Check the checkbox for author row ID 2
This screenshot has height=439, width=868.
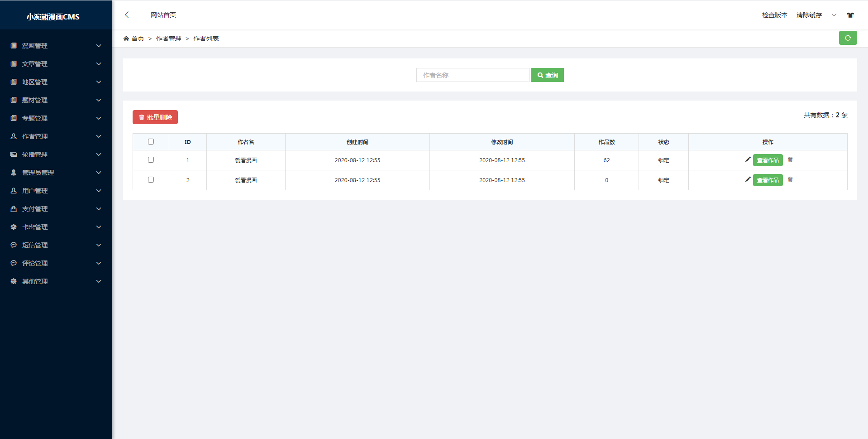point(151,180)
